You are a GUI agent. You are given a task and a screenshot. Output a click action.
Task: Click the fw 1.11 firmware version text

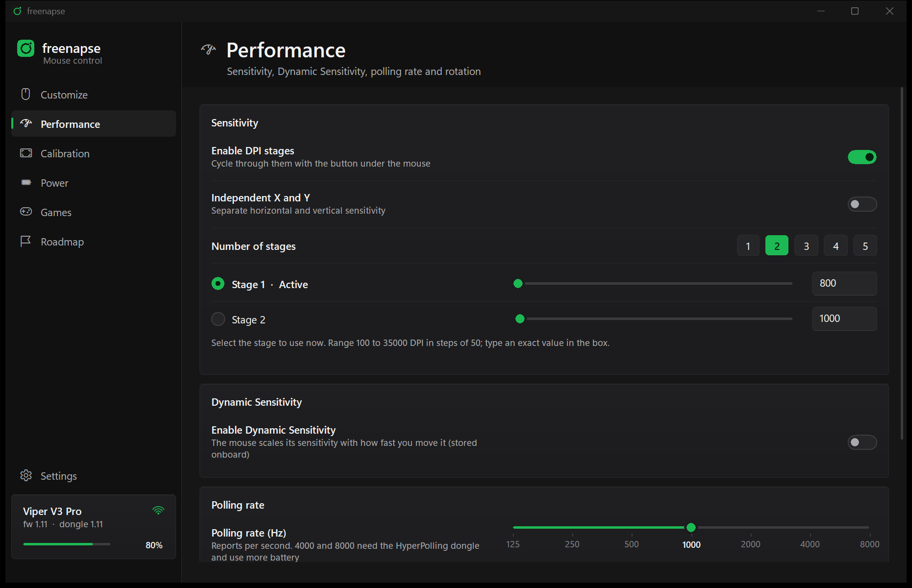pos(35,524)
